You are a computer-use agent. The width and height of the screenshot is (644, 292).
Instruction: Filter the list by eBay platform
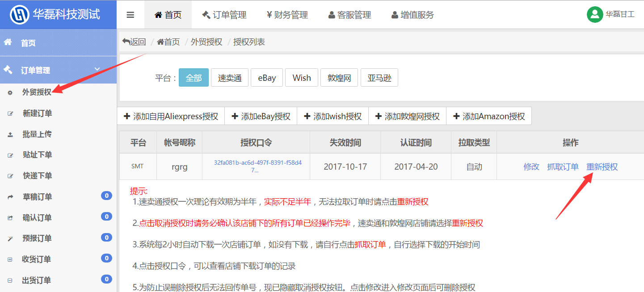point(266,78)
